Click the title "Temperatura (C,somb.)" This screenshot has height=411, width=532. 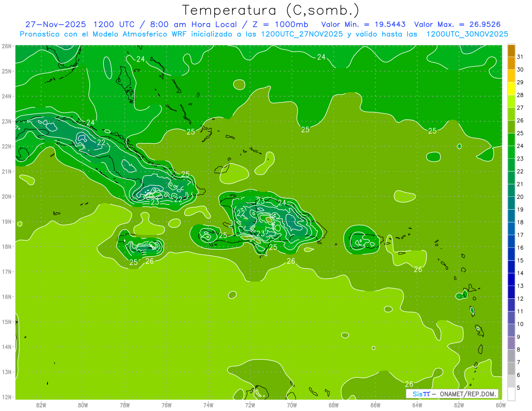(271, 10)
